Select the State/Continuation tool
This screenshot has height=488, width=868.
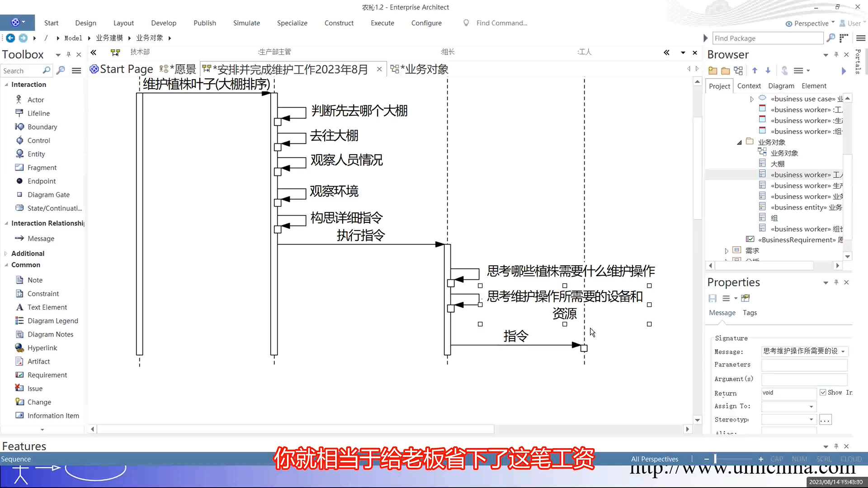54,208
